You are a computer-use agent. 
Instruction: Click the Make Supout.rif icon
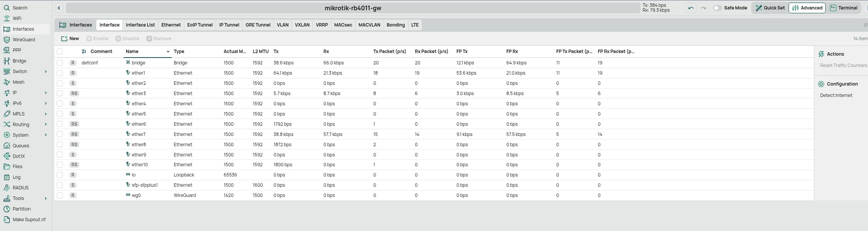click(x=6, y=219)
